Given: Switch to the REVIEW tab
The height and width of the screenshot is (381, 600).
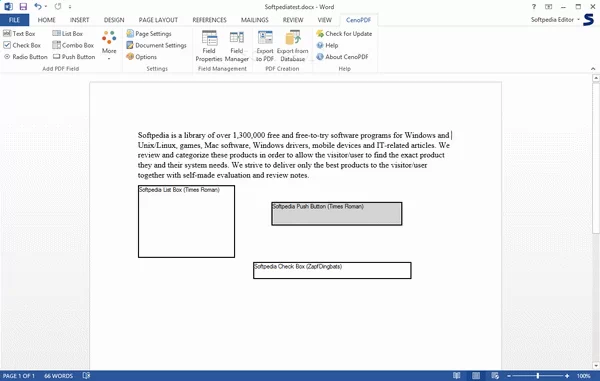Looking at the screenshot, I should (x=293, y=20).
